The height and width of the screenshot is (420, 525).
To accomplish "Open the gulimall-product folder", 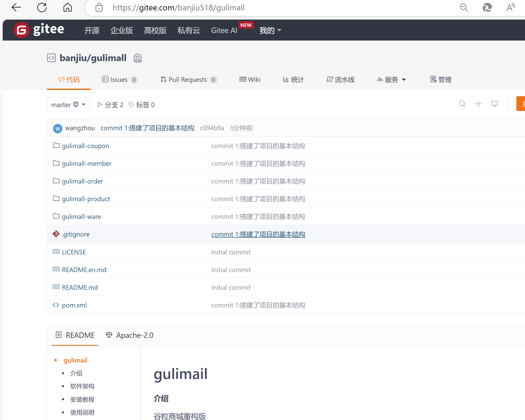I will [x=86, y=199].
